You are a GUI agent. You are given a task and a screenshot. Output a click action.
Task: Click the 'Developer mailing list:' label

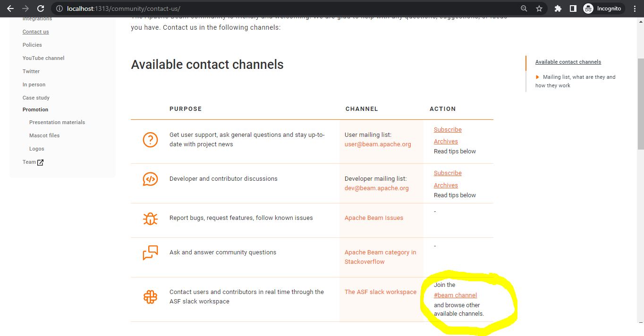click(x=375, y=179)
